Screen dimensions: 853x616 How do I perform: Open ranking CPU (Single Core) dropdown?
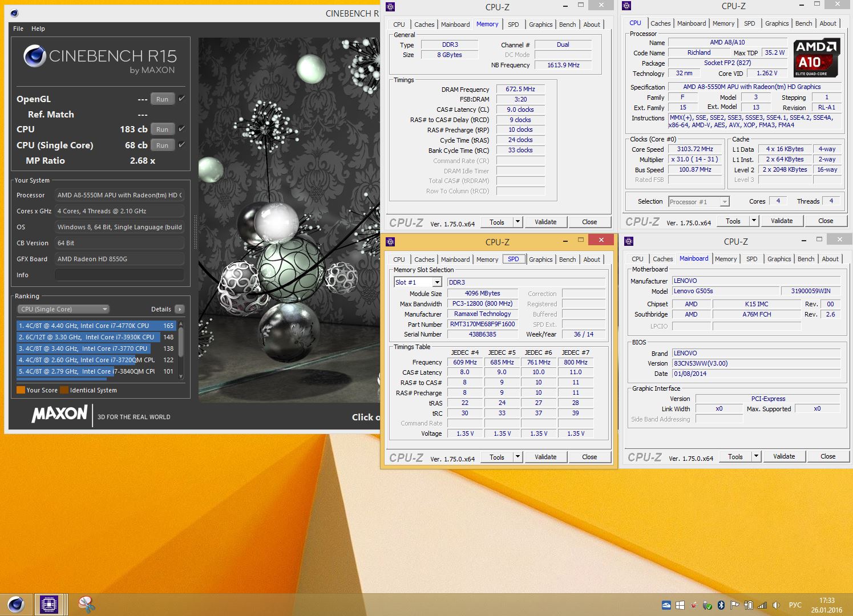63,309
